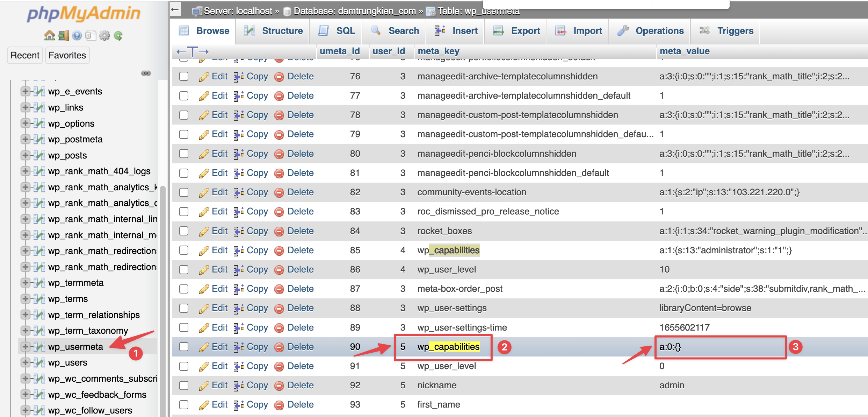Check the checkbox for row 78
This screenshot has width=868, height=417.
pos(184,115)
